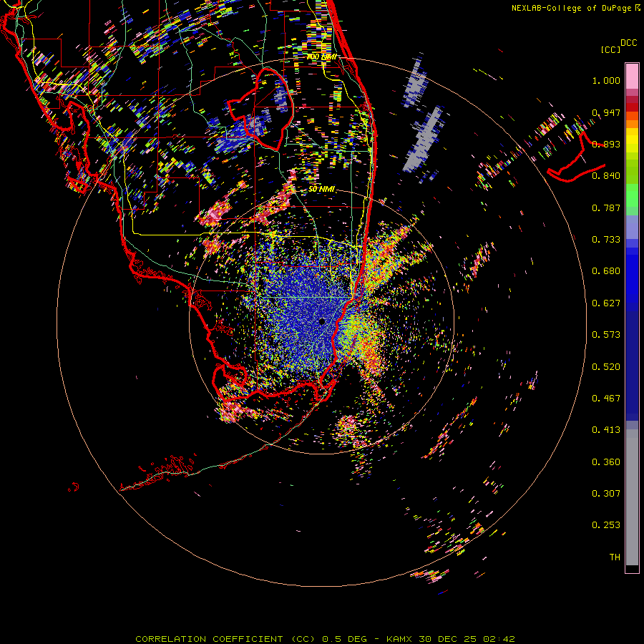Click the [CC] units label
644x644 pixels.
point(611,49)
